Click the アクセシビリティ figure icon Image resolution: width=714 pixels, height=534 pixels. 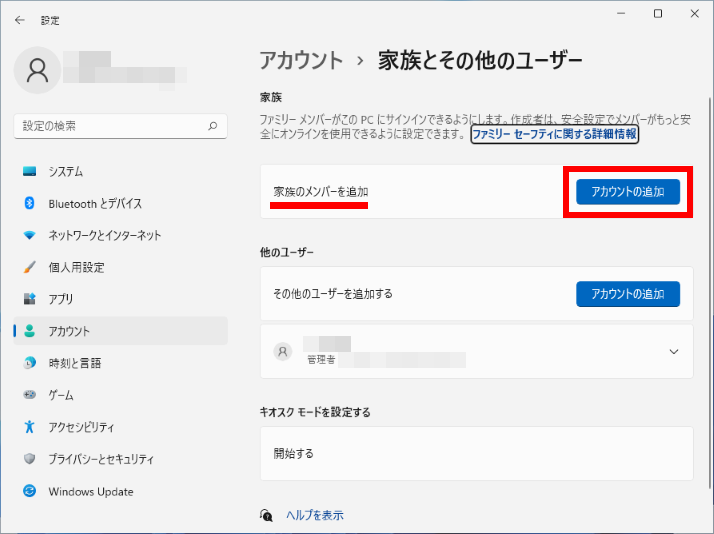(x=30, y=427)
